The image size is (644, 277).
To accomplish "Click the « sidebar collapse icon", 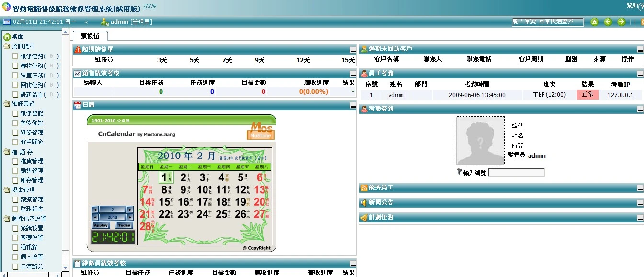I will point(86,22).
